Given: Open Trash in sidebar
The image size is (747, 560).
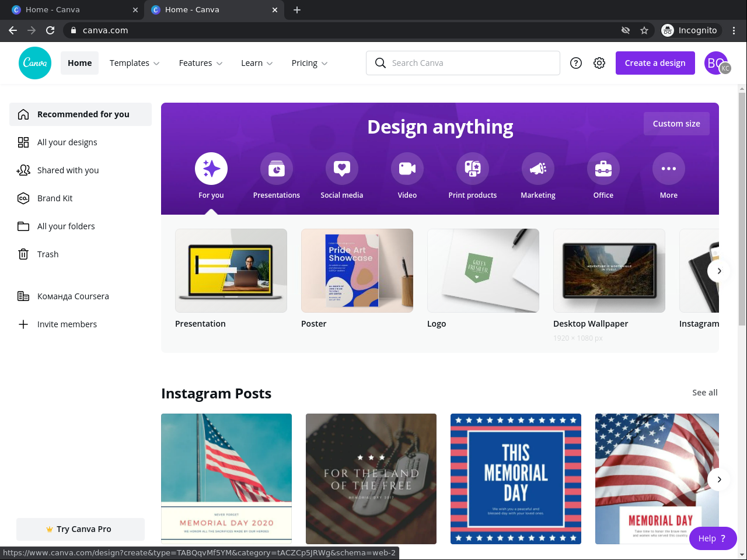Looking at the screenshot, I should [x=81, y=254].
